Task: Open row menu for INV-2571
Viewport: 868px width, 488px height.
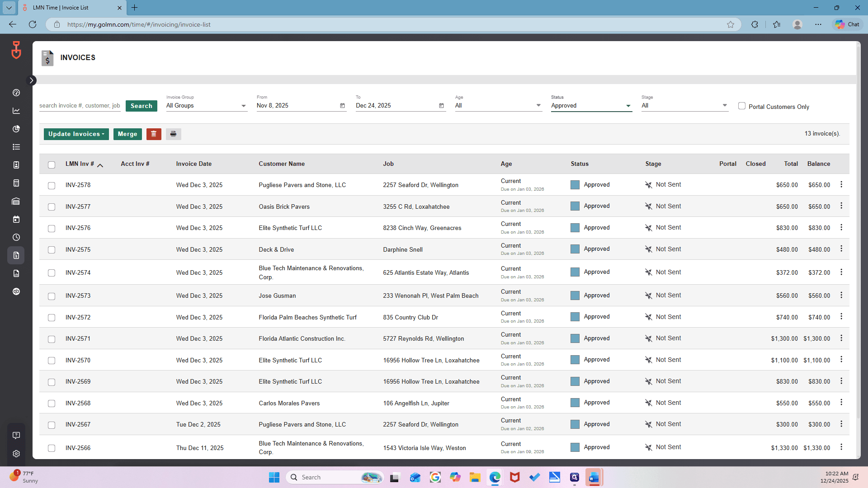Action: coord(841,338)
